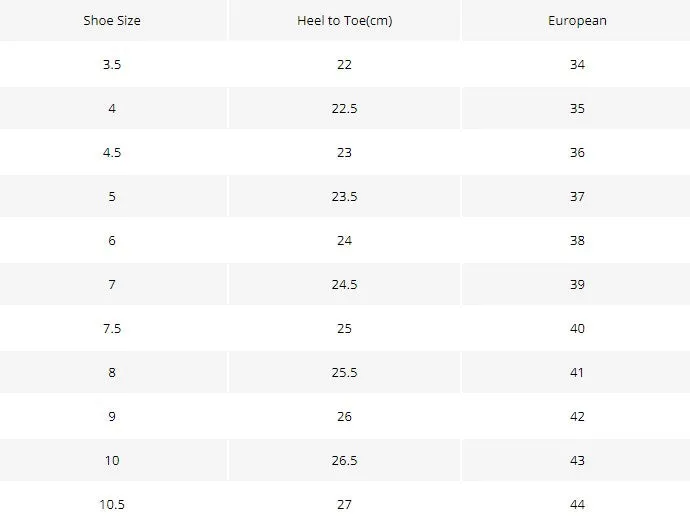Select the shoe size 3.5 cell

pos(112,64)
